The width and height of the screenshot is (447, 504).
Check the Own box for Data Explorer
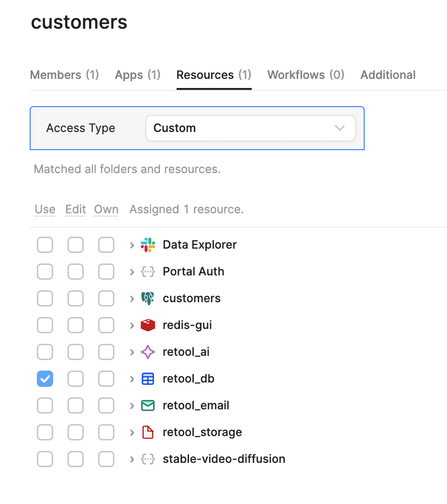[x=106, y=245]
